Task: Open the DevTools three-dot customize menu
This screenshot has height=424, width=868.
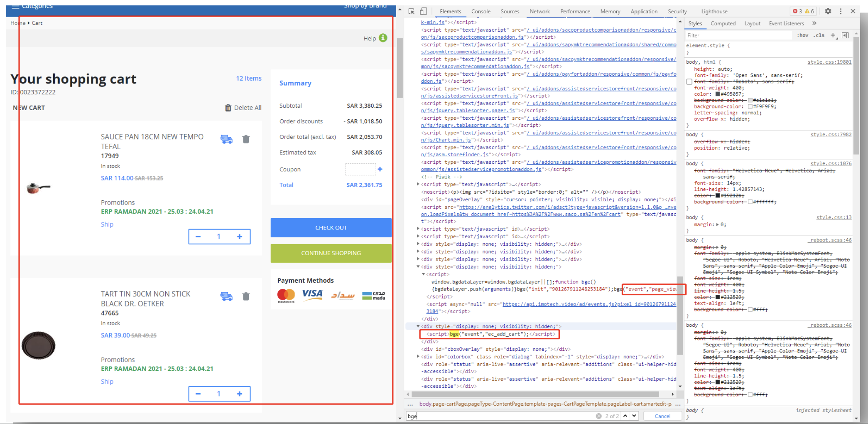Action: (x=841, y=11)
